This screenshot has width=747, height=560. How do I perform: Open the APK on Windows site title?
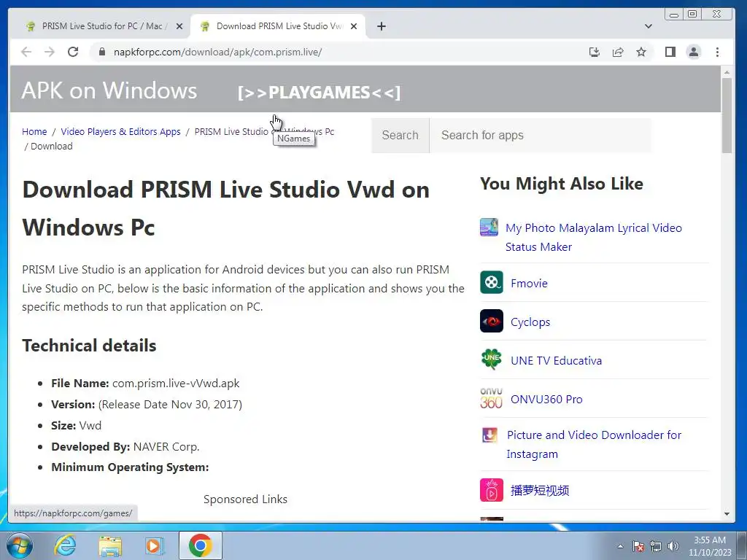(109, 90)
